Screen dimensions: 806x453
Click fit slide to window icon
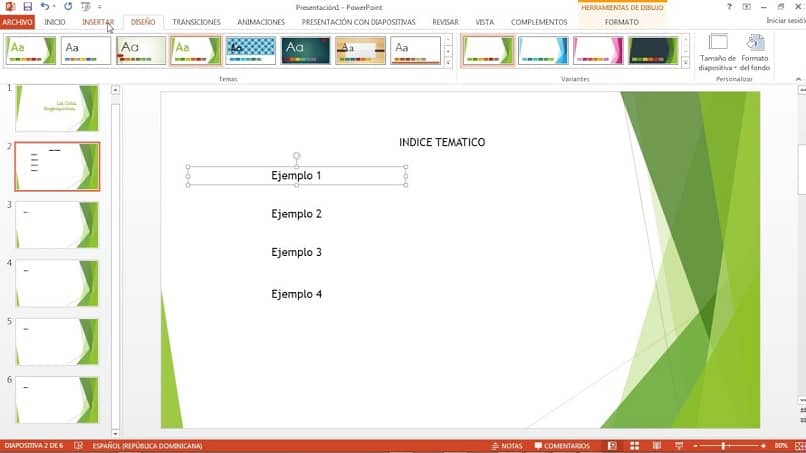click(797, 446)
